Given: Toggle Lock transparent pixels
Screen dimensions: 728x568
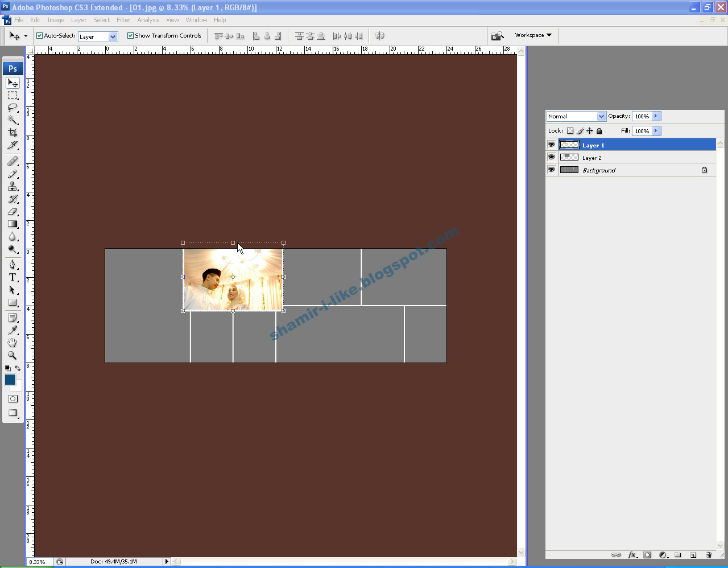Looking at the screenshot, I should coord(570,131).
